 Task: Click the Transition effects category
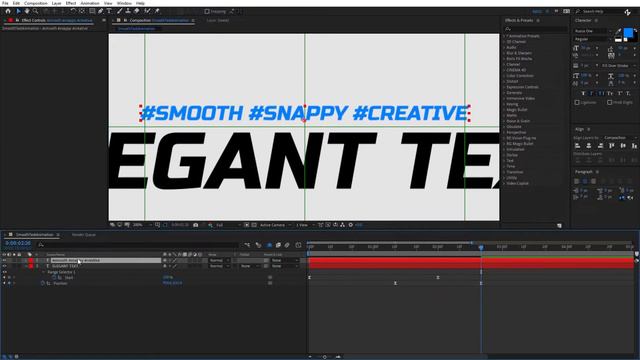[514, 172]
